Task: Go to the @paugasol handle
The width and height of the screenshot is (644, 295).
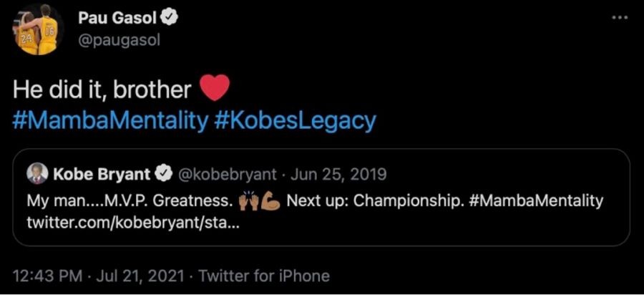Action: (x=119, y=40)
